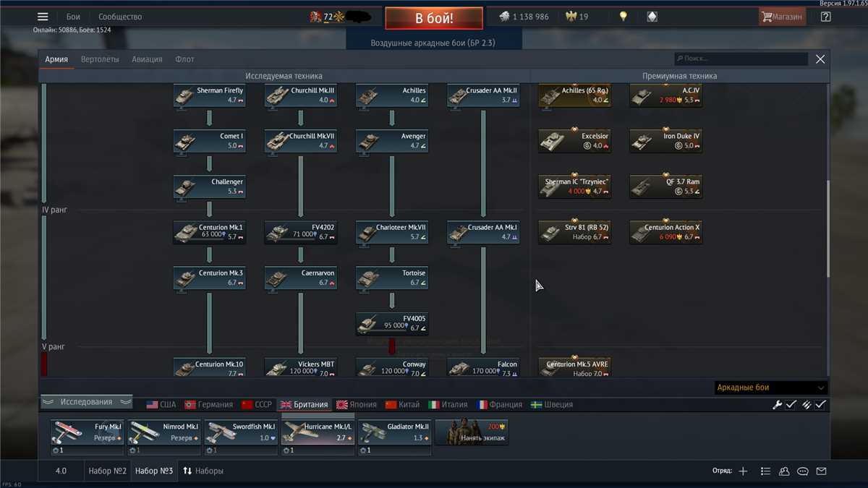Open player profile rank icon
This screenshot has height=488, width=868.
click(315, 17)
